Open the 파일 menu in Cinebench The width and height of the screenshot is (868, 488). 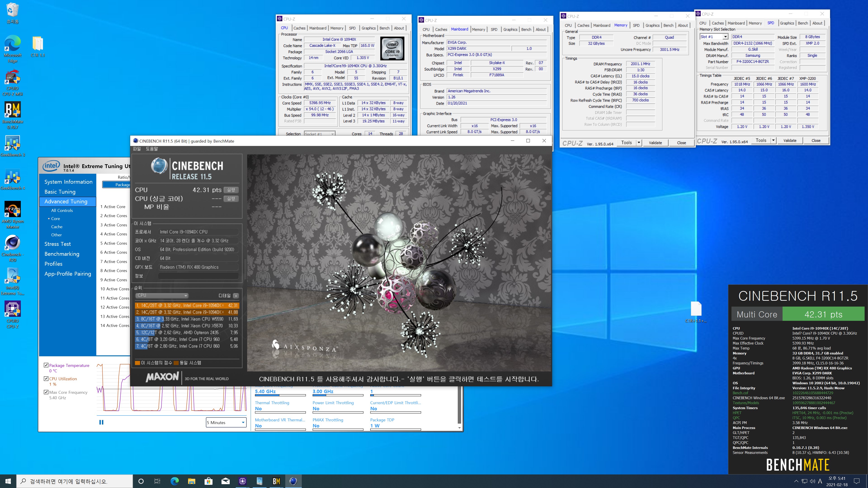point(137,149)
